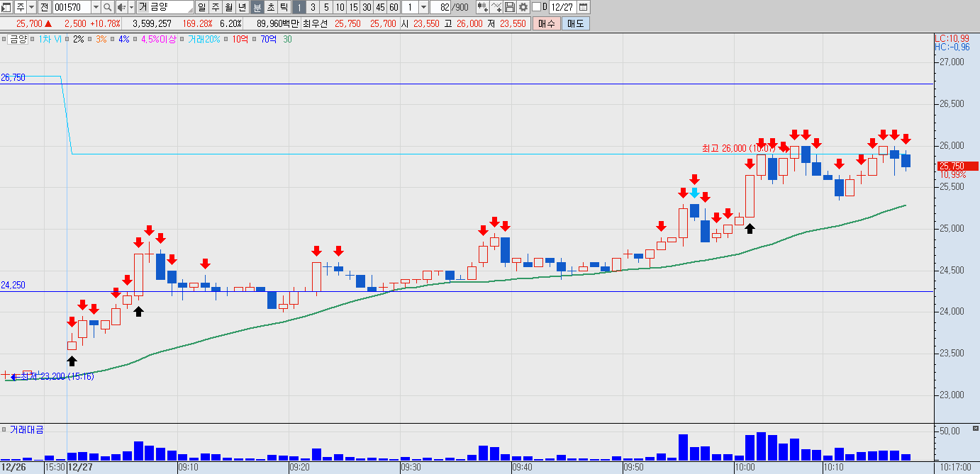
Task: Toggle the 거래20% indicator legend box
Action: pos(182,39)
